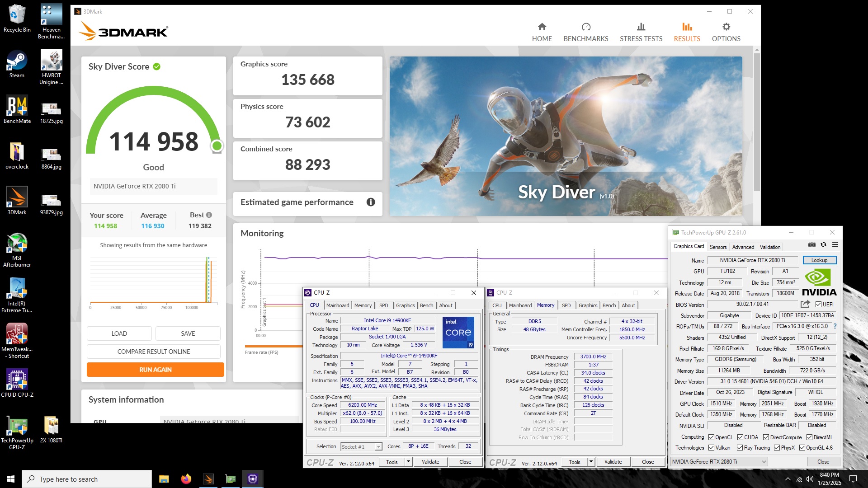The height and width of the screenshot is (488, 868).
Task: Open CPU-Z Socket #1 selection dropdown
Action: pyautogui.click(x=361, y=447)
